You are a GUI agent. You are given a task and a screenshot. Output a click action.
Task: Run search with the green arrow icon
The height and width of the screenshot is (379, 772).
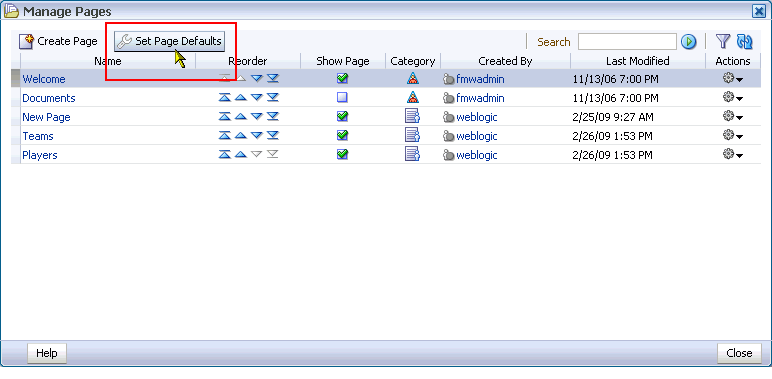coord(688,42)
